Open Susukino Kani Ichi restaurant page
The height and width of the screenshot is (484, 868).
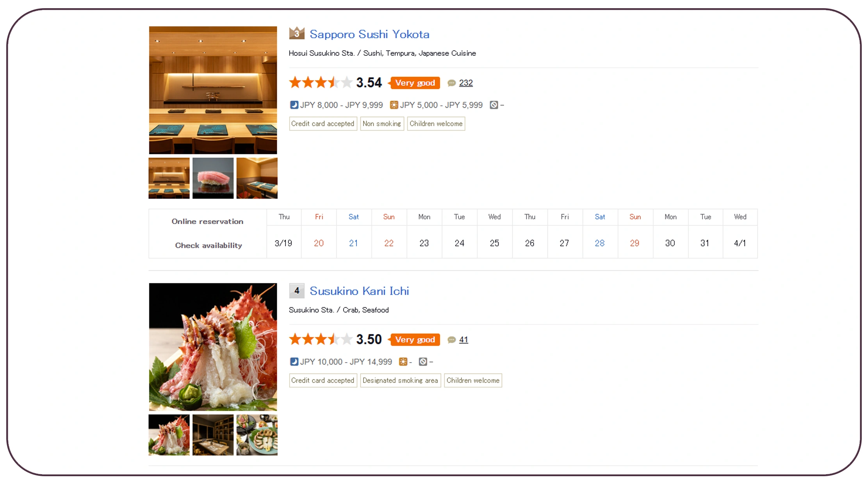pyautogui.click(x=359, y=291)
